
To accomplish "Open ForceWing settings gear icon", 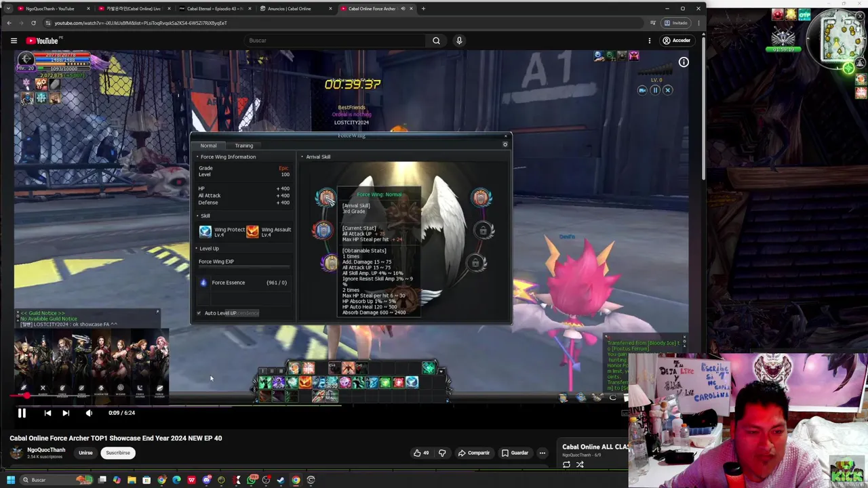I will [505, 144].
